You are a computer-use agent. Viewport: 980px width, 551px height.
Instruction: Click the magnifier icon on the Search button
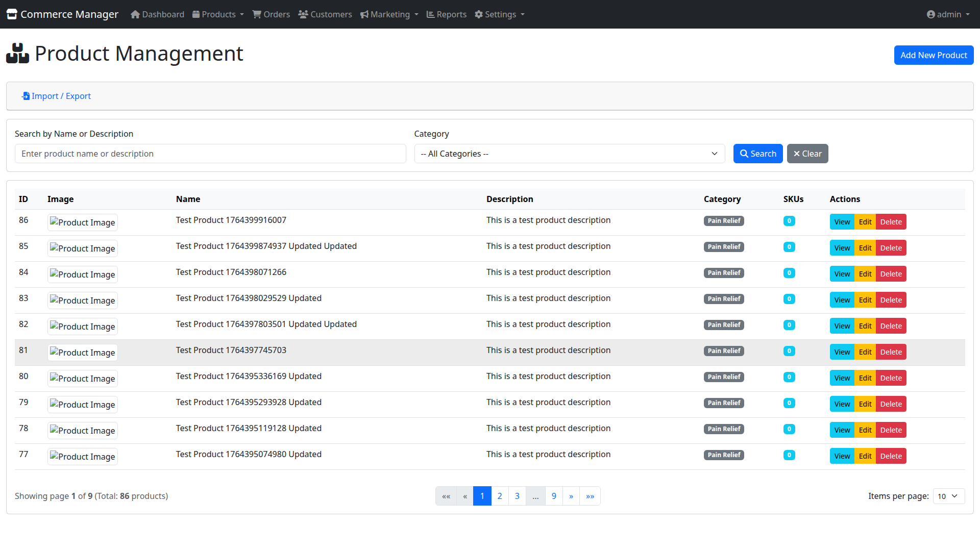point(746,154)
